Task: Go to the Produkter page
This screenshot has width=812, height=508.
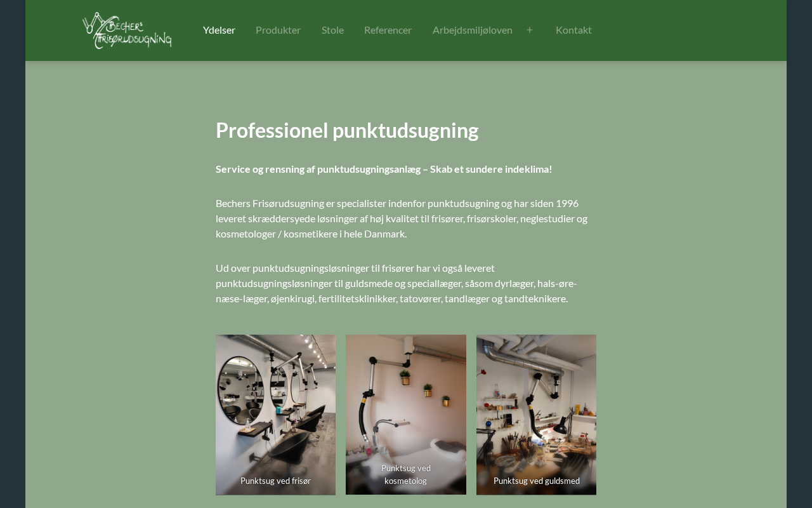Action: pyautogui.click(x=278, y=30)
